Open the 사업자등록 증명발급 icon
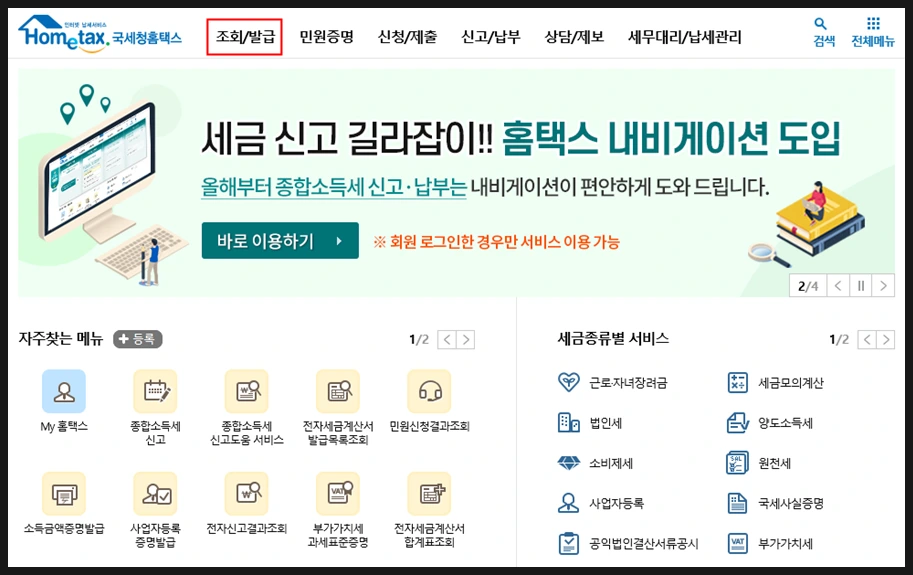Screen dimensions: 913x575 click(x=155, y=494)
